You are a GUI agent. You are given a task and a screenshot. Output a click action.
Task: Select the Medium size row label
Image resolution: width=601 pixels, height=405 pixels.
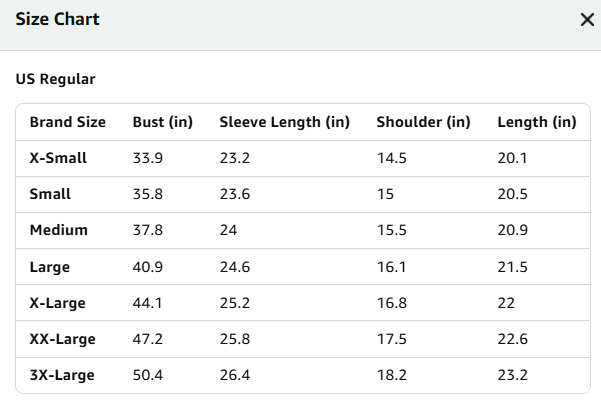click(59, 230)
